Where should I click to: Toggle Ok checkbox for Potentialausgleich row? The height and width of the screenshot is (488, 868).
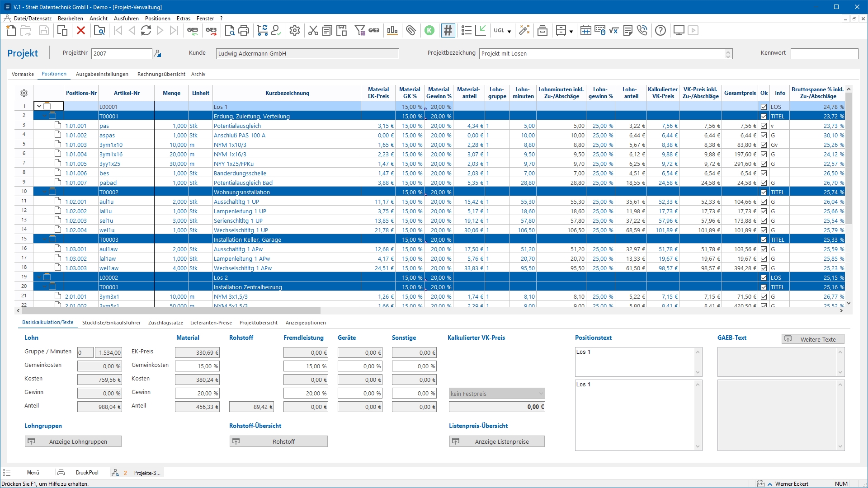point(764,126)
